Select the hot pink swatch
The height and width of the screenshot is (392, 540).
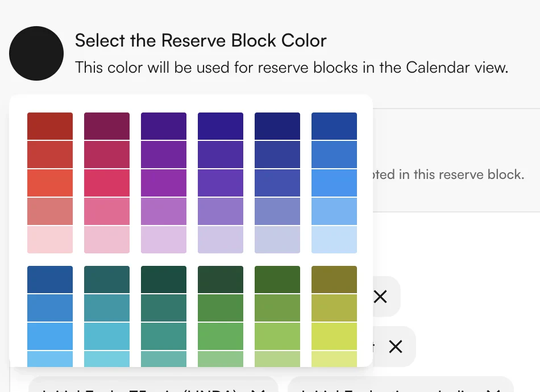pyautogui.click(x=107, y=182)
